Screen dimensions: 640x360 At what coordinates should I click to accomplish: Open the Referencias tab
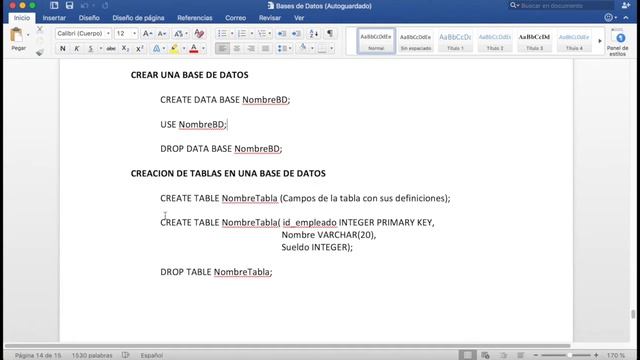pos(195,18)
